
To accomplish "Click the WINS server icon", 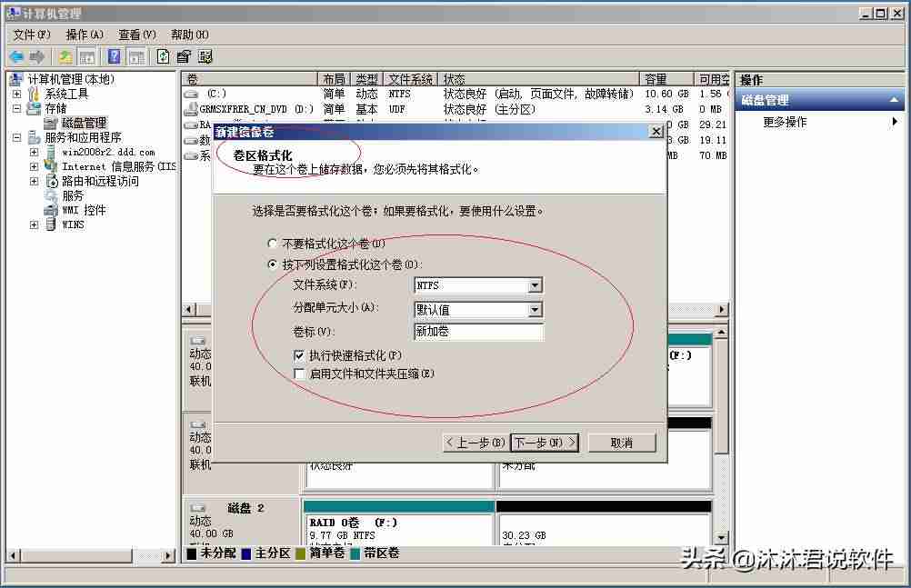I will 51,224.
